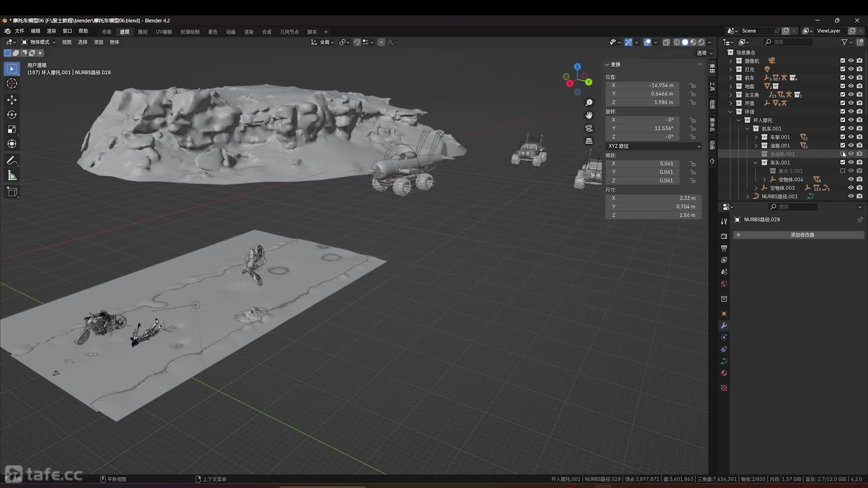Toggle snapping magnet icon
Viewport: 868px width, 488px height.
357,42
